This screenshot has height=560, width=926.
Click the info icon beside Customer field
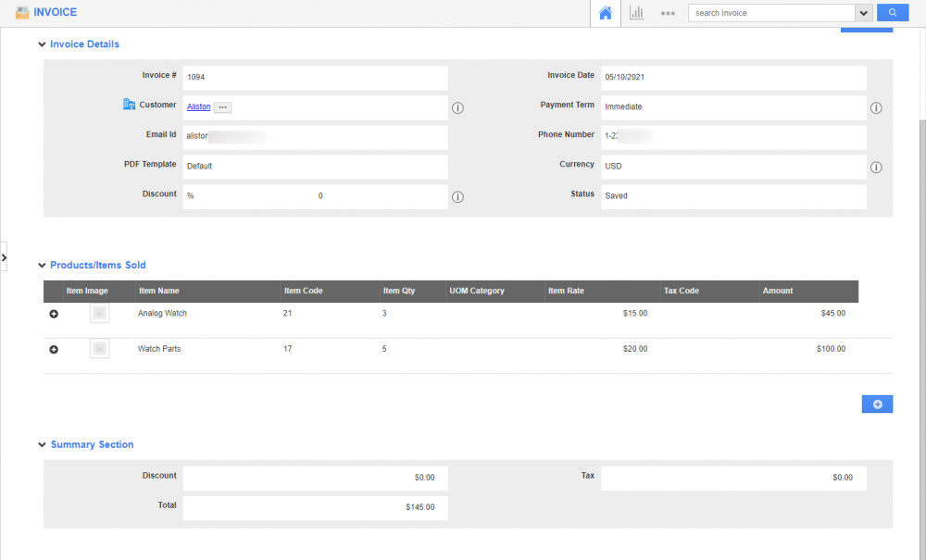pyautogui.click(x=457, y=108)
